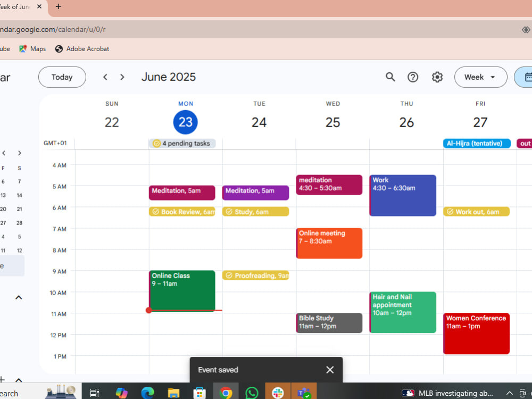Click the Today button
This screenshot has height=399, width=532.
[x=62, y=77]
